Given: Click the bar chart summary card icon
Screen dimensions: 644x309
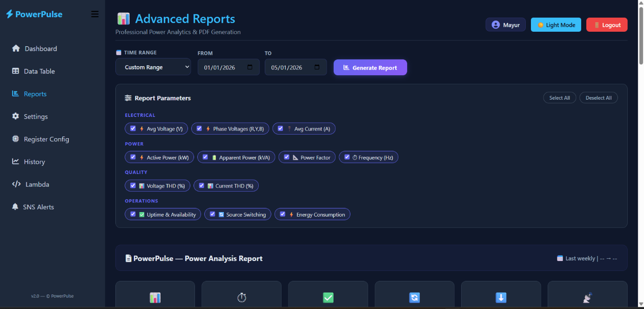Looking at the screenshot, I should (x=155, y=298).
